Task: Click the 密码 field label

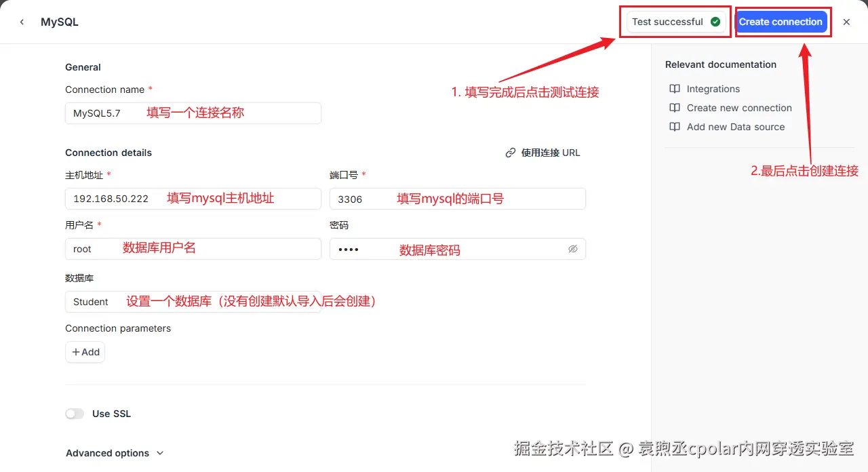Action: [339, 225]
